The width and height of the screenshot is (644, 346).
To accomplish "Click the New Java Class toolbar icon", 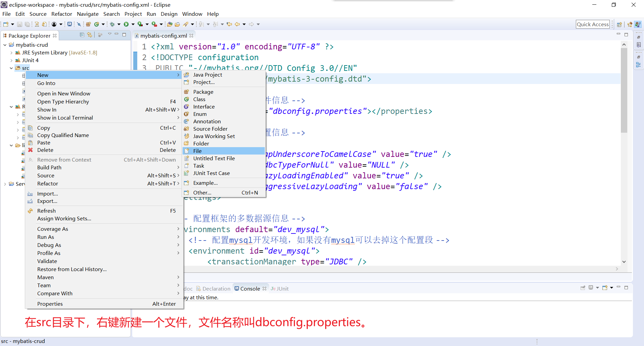I will coord(97,24).
